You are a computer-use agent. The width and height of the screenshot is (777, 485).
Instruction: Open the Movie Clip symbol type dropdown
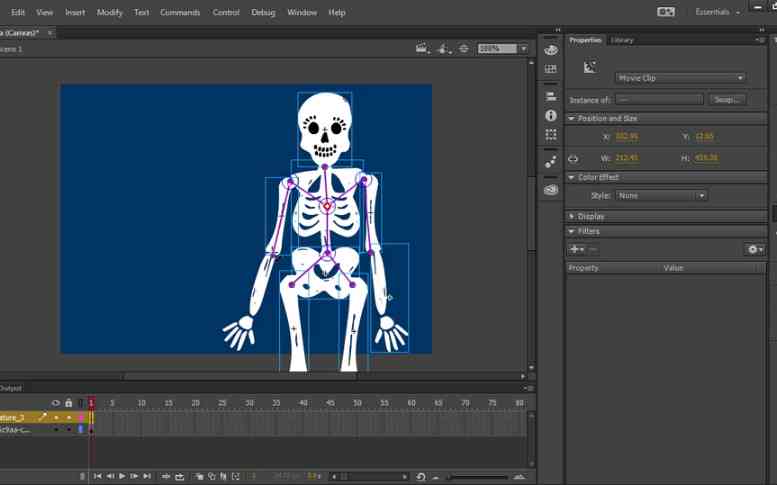(680, 78)
